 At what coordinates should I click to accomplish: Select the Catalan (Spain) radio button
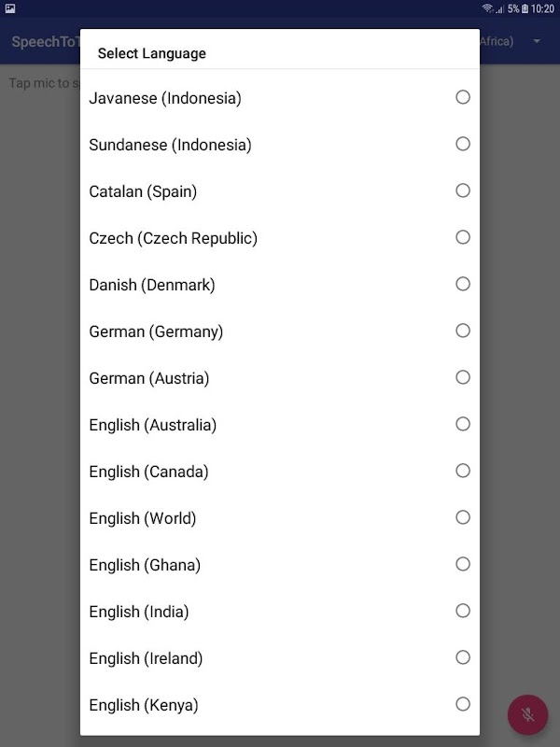463,190
